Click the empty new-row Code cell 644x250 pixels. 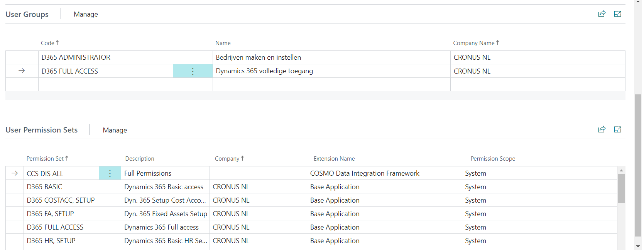click(105, 84)
